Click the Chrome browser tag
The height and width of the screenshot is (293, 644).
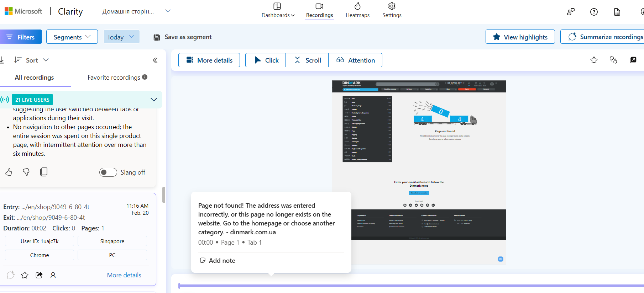[x=40, y=255]
